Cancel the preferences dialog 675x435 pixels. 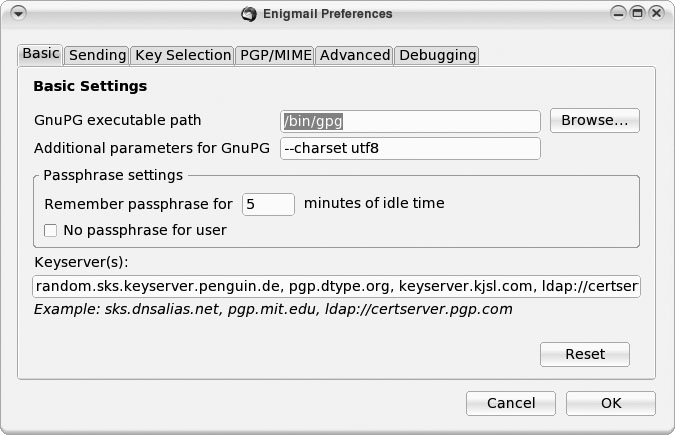coord(511,403)
